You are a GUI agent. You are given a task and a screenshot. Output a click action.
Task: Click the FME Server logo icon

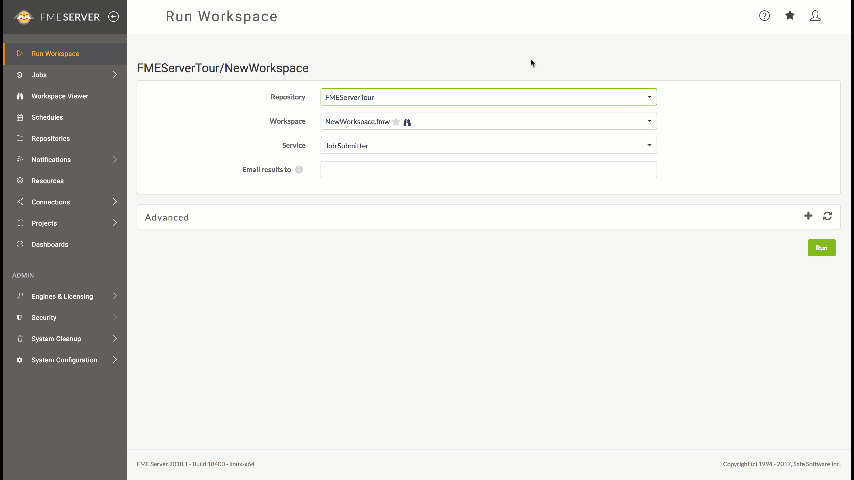coord(23,17)
